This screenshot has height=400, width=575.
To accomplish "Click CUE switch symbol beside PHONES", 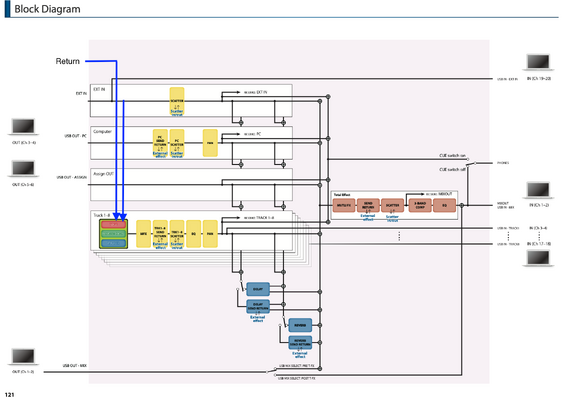I will pos(471,162).
